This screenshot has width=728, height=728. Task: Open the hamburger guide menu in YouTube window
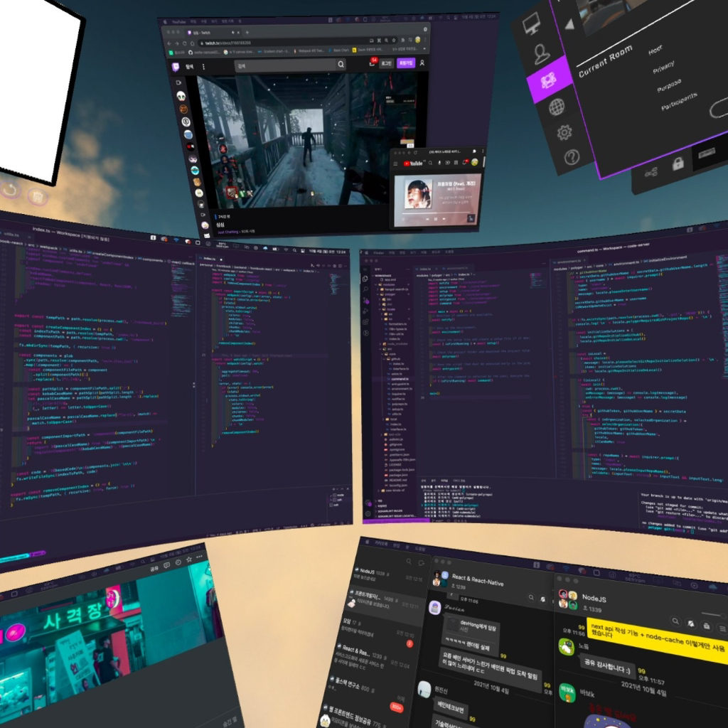(x=395, y=164)
